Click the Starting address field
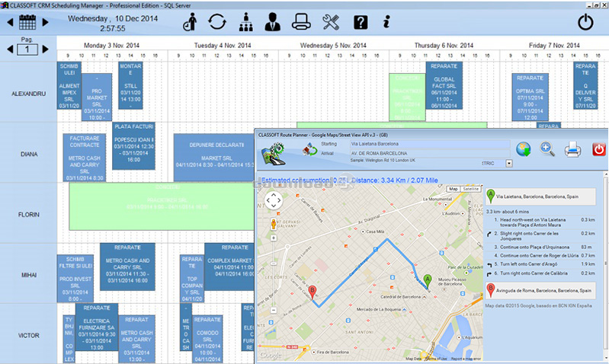 point(430,144)
